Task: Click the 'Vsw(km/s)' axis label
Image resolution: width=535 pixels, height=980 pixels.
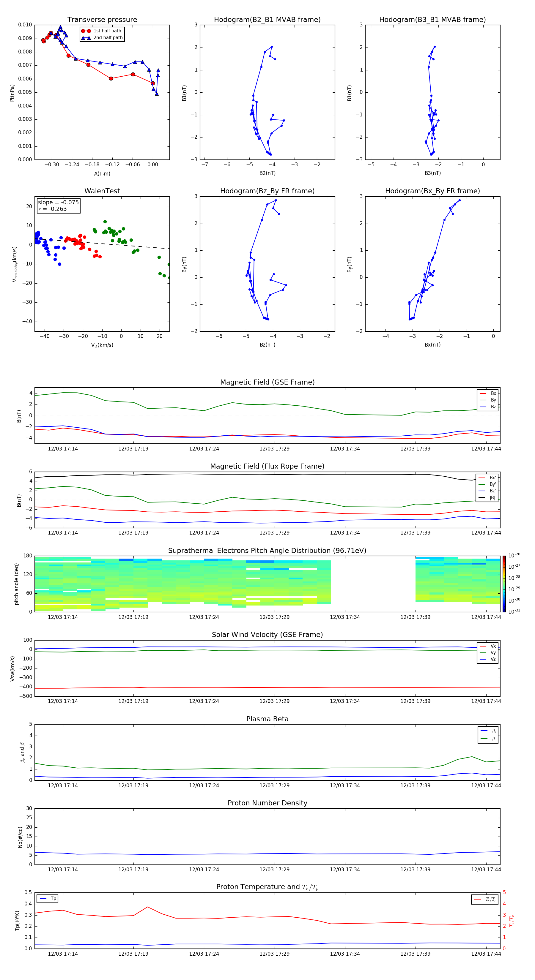Action: 12,668
